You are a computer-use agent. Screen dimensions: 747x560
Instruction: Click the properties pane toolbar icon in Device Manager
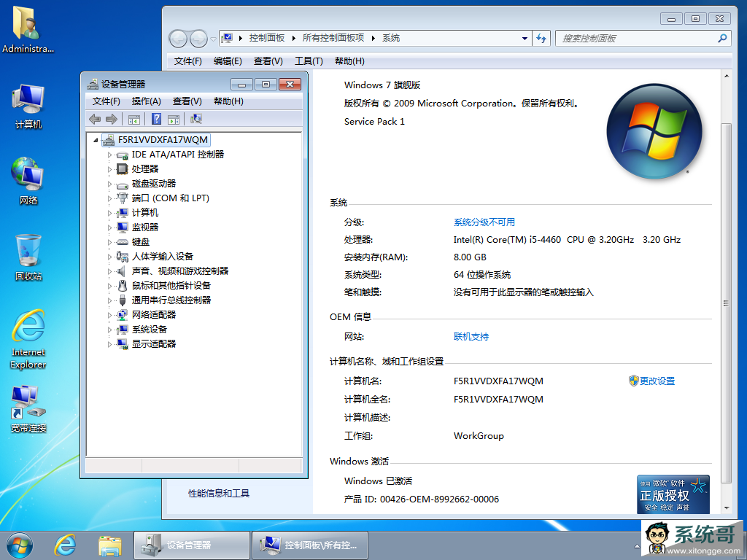click(x=174, y=119)
